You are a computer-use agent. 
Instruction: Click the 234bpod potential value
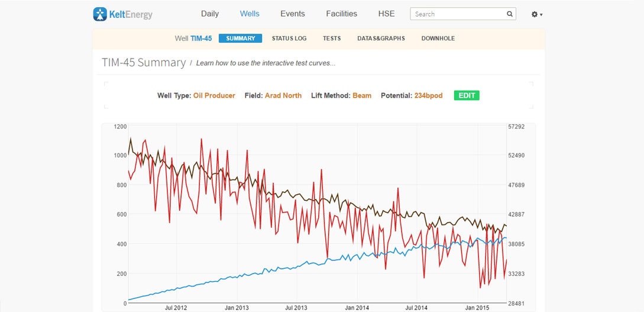coord(428,95)
